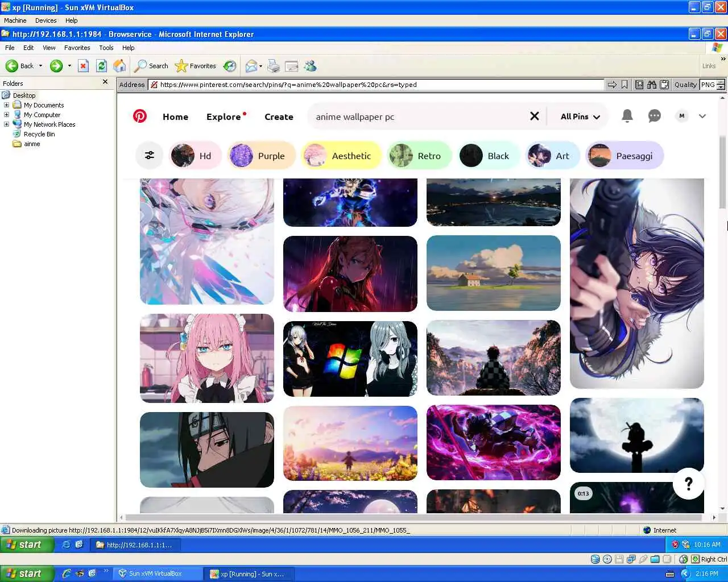Click the M profile avatar
Viewport: 728px width, 582px height.
pyautogui.click(x=682, y=116)
